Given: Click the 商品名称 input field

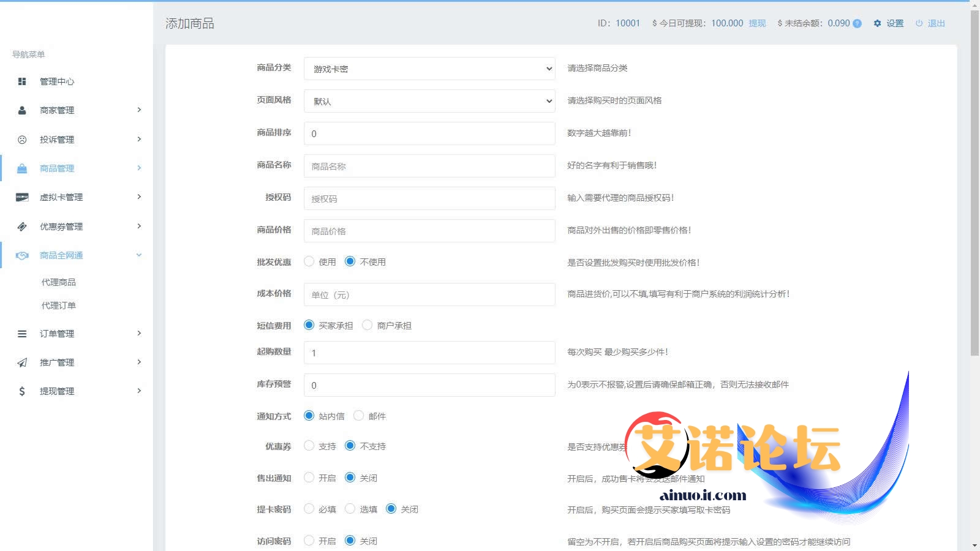Looking at the screenshot, I should [429, 166].
